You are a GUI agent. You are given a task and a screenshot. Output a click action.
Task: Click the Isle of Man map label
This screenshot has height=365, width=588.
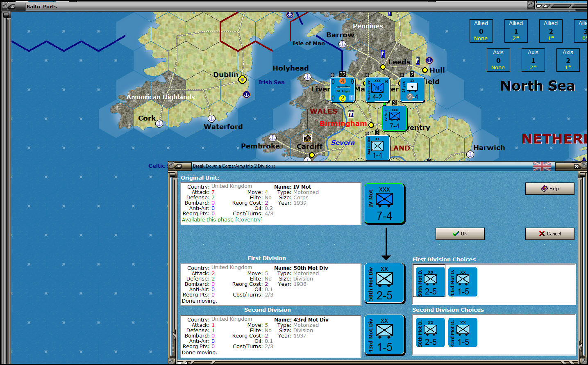tap(309, 43)
